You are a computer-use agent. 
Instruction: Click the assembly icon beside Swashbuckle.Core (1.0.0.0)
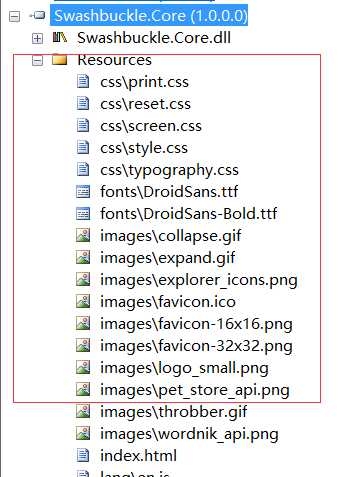[x=38, y=15]
